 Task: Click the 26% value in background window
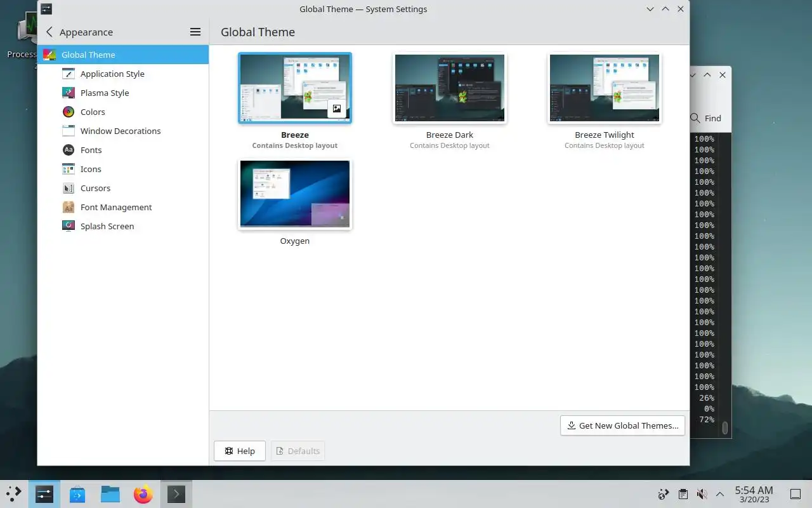pyautogui.click(x=707, y=398)
